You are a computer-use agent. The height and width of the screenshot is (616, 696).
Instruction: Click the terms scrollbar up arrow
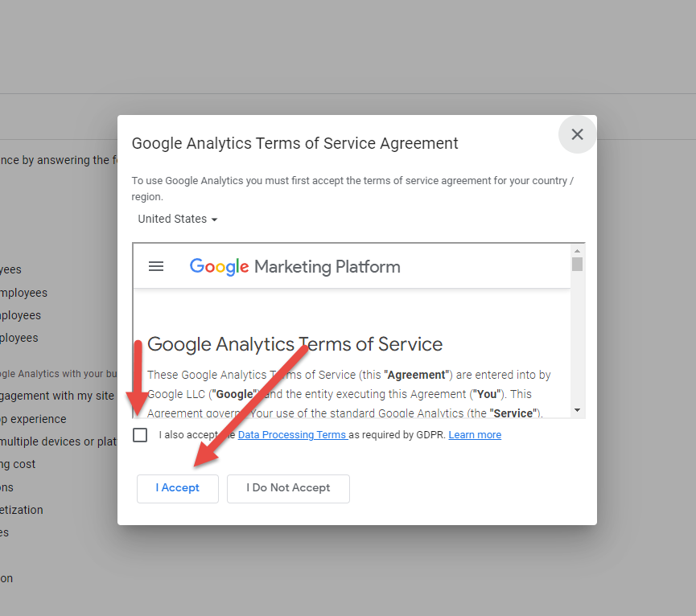click(577, 251)
